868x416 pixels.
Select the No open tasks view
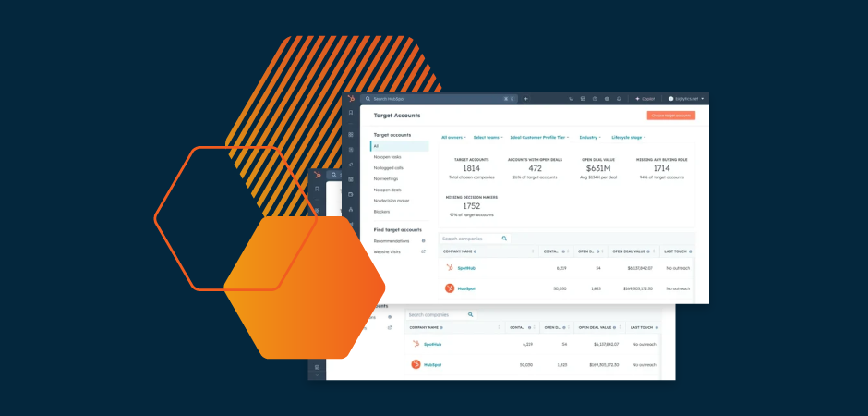pos(388,157)
